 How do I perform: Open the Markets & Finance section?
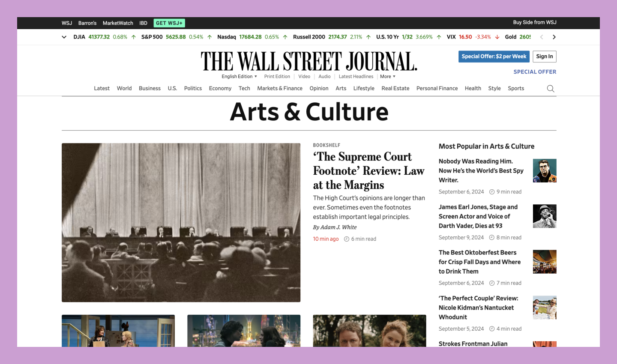(x=279, y=88)
